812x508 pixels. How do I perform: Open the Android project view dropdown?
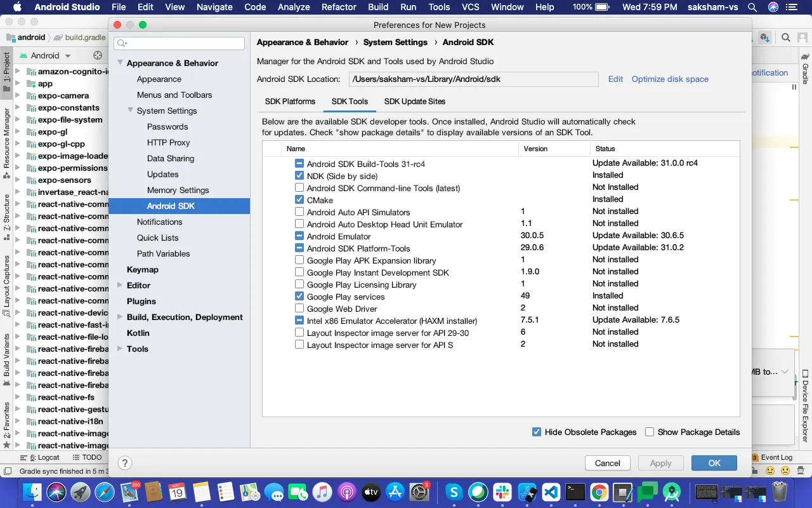tap(44, 55)
